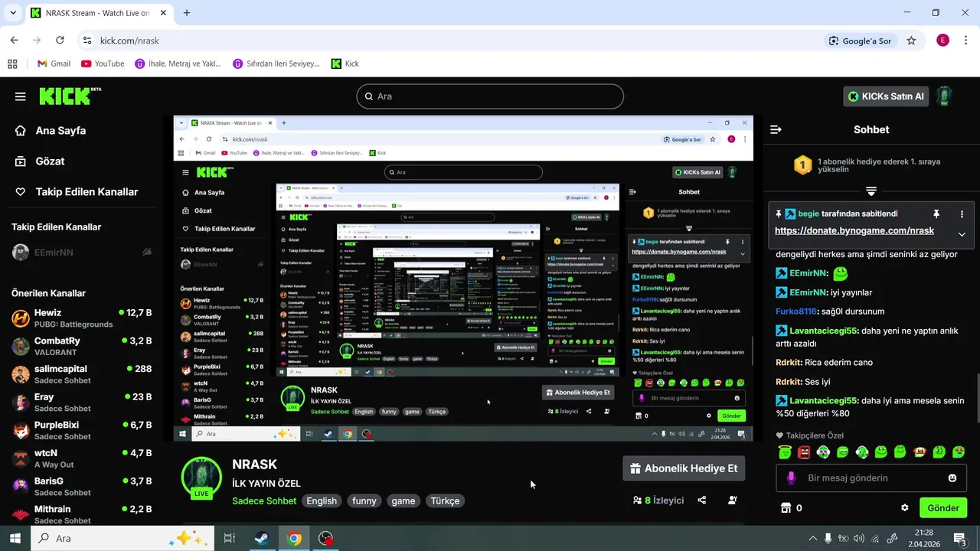Image resolution: width=980 pixels, height=551 pixels.
Task: Toggle the pin on pinned message
Action: pos(936,214)
